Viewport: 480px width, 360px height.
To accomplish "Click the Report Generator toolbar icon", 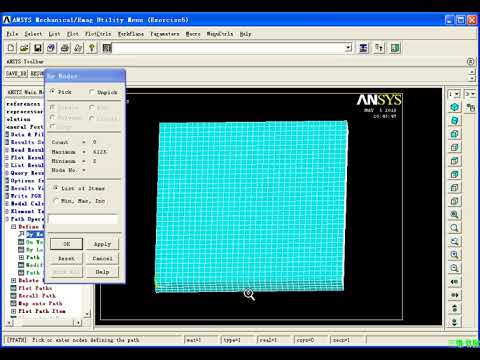I will (78, 48).
